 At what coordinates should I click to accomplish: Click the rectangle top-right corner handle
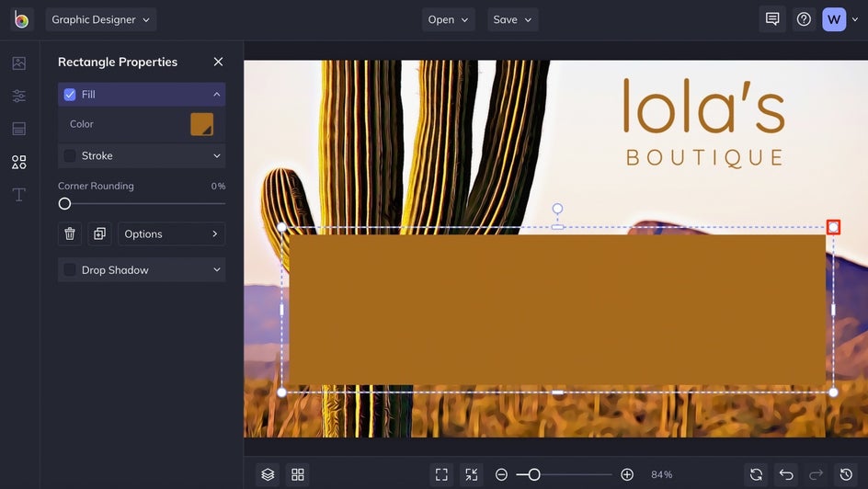pyautogui.click(x=833, y=227)
